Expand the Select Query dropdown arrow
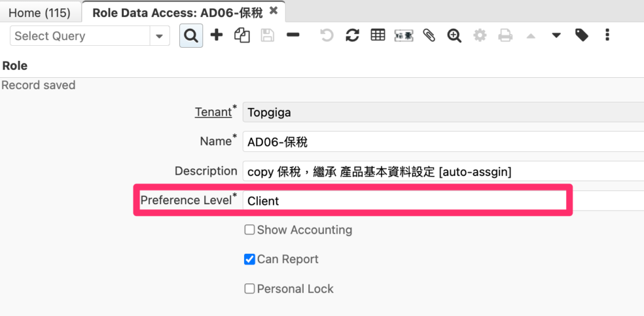Viewport: 644px width, 316px height. [x=160, y=36]
